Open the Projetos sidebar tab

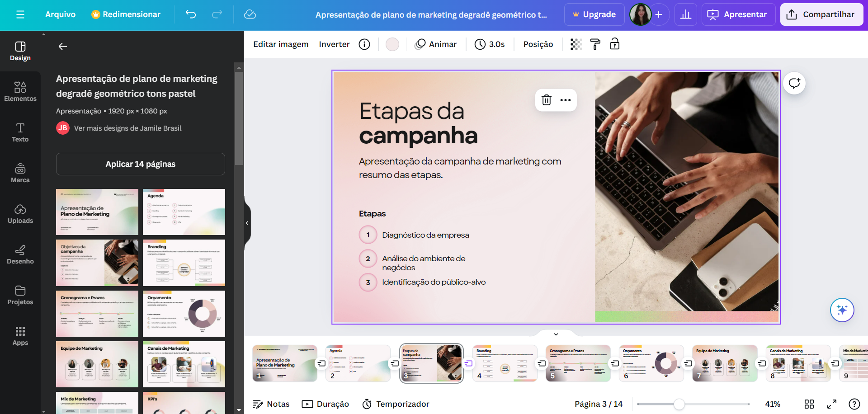click(x=20, y=295)
